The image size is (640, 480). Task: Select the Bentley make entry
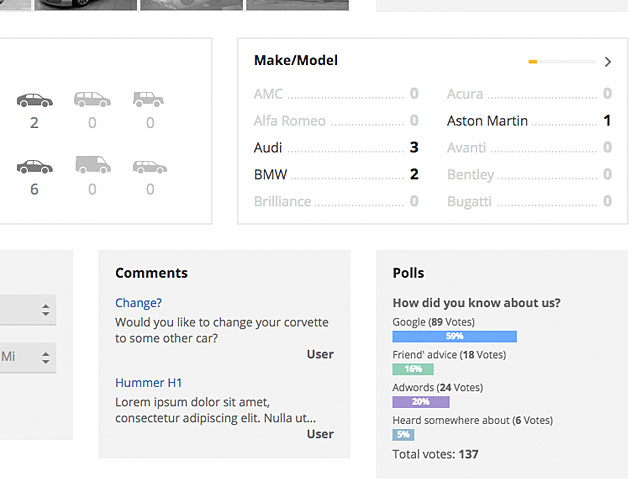529,174
